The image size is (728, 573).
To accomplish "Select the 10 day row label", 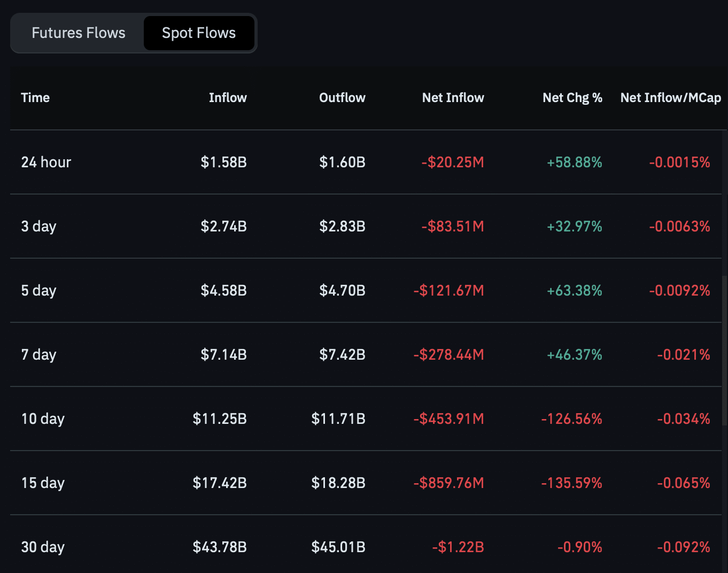I will 43,419.
